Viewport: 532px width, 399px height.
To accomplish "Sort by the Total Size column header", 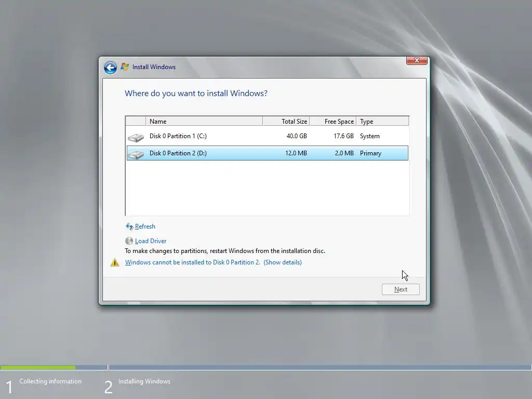I will 286,121.
